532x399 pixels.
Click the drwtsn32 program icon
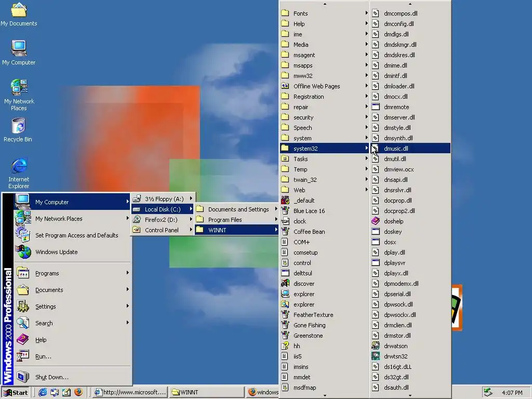point(376,356)
